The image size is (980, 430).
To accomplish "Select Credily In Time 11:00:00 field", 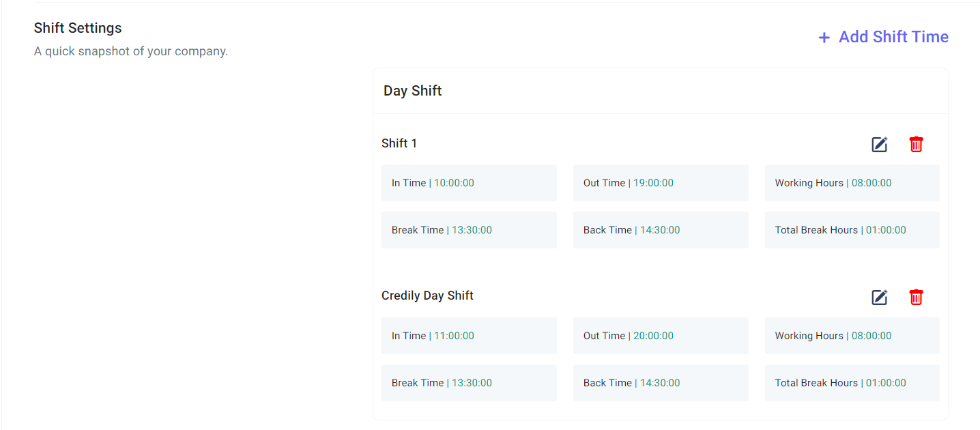I will click(469, 336).
